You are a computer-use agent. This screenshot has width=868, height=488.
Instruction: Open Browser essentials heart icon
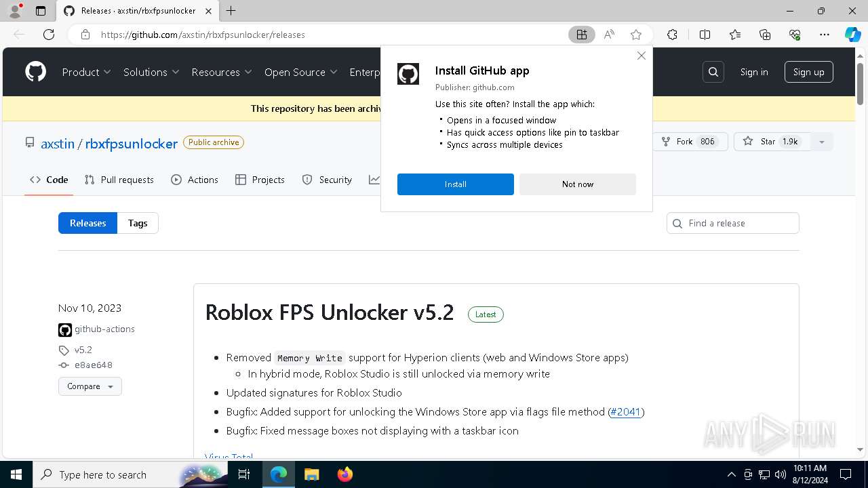[795, 35]
